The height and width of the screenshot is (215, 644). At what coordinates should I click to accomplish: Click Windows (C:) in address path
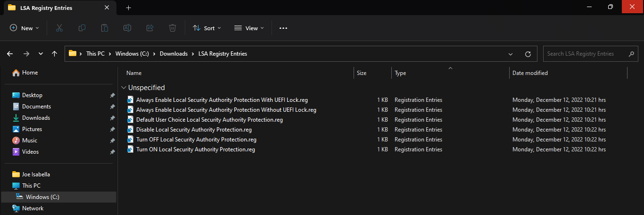[x=132, y=54]
